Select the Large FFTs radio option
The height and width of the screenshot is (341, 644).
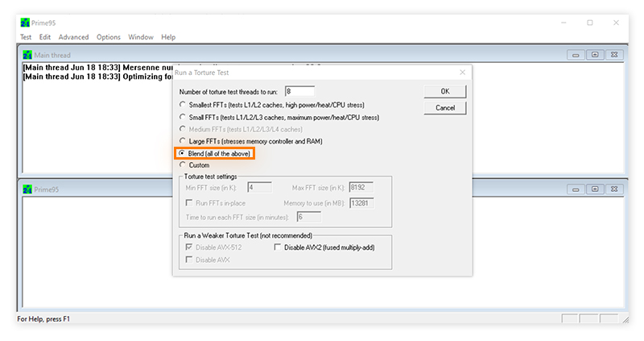pyautogui.click(x=183, y=141)
